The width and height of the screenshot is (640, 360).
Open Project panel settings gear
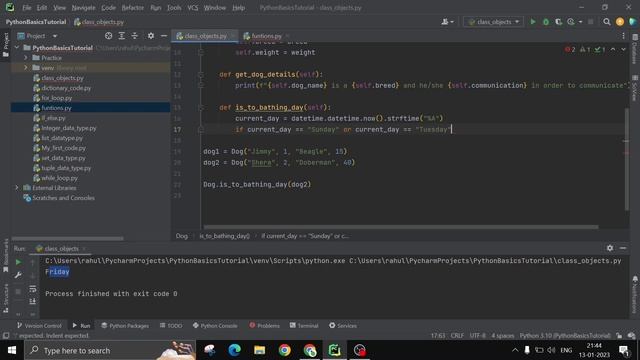pyautogui.click(x=151, y=36)
